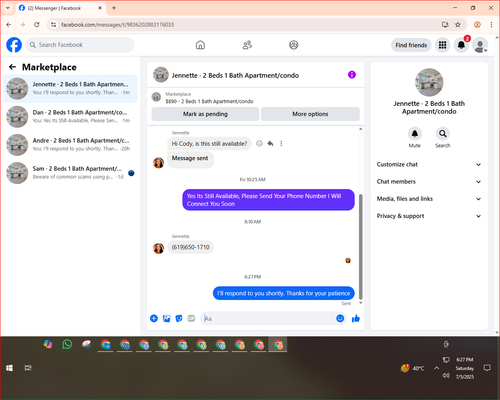Select the Messenger | Facebook browser tab

pos(61,8)
